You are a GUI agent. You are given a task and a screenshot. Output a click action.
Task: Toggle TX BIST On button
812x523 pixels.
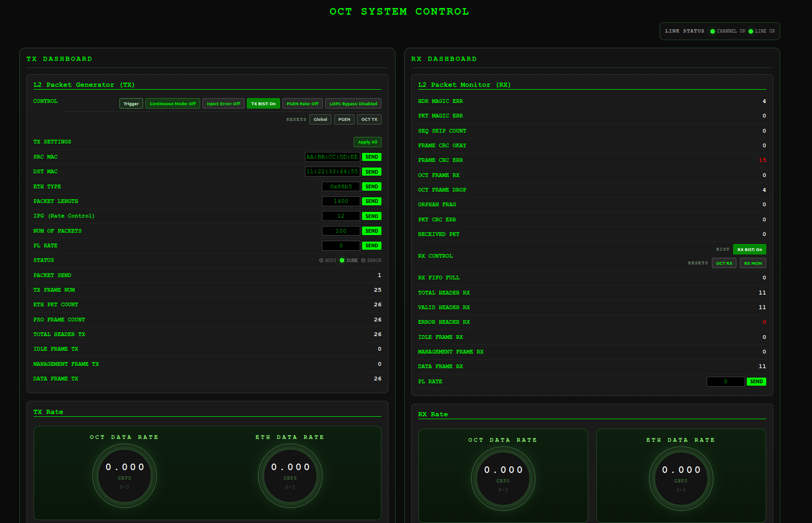click(x=263, y=103)
